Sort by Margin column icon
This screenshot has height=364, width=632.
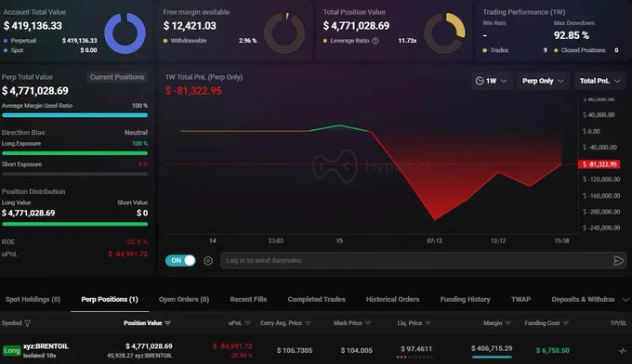click(507, 323)
